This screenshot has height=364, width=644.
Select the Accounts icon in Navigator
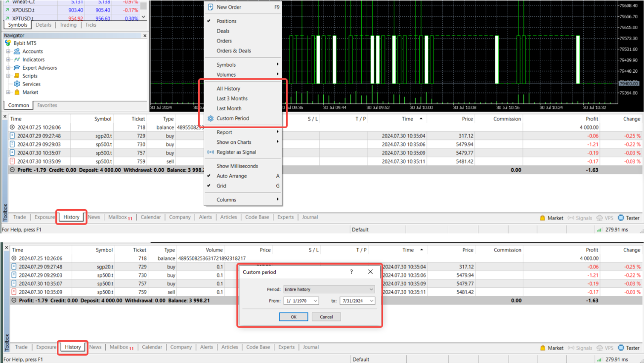coord(17,51)
